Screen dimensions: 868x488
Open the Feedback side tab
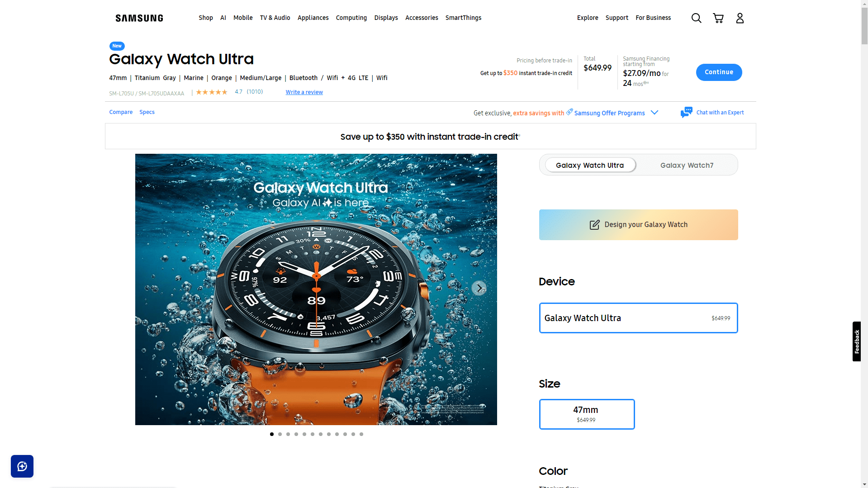pos(856,341)
